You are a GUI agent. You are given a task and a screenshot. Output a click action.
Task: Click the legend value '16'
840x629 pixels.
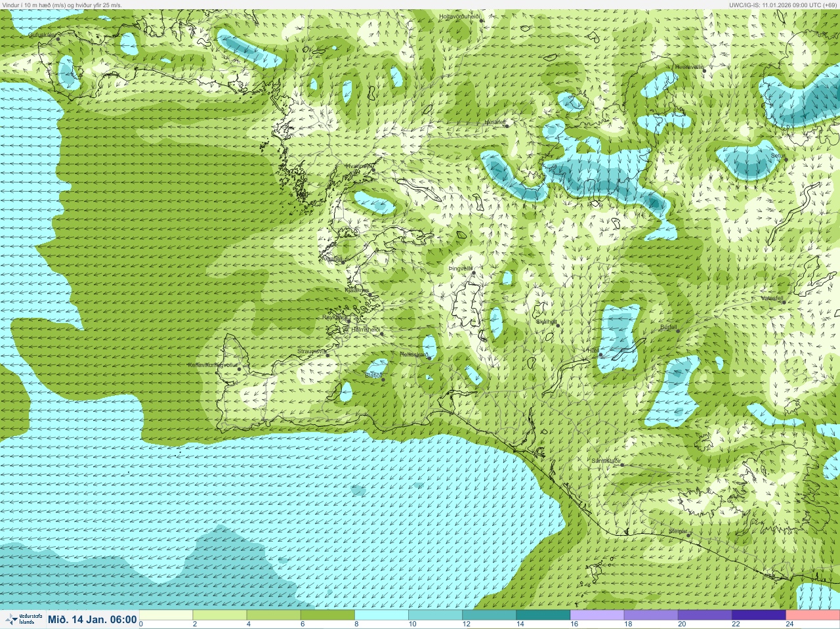coord(574,624)
